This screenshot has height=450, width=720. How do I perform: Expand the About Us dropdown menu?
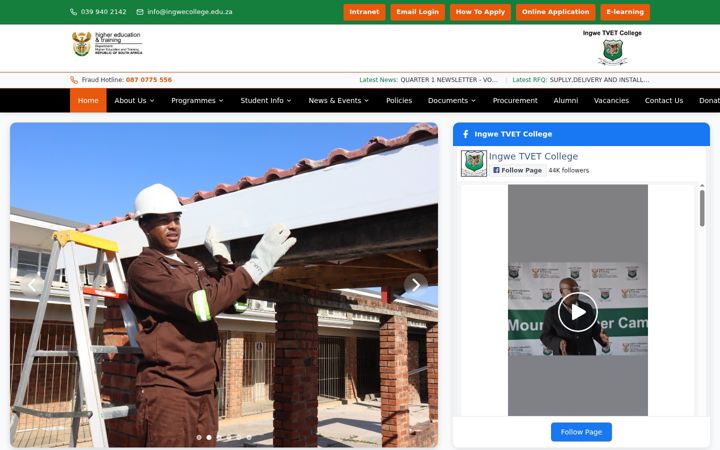[134, 101]
